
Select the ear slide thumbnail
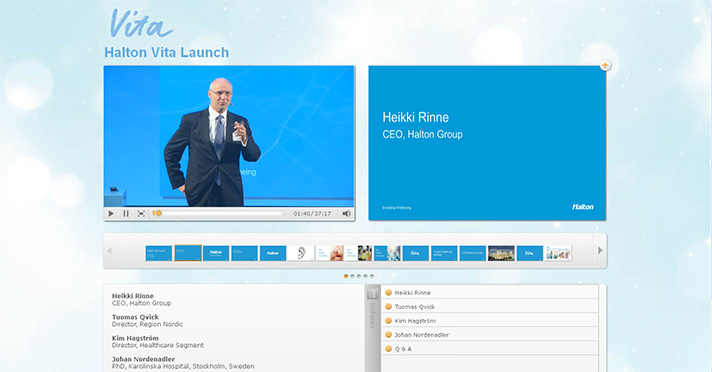tap(301, 253)
